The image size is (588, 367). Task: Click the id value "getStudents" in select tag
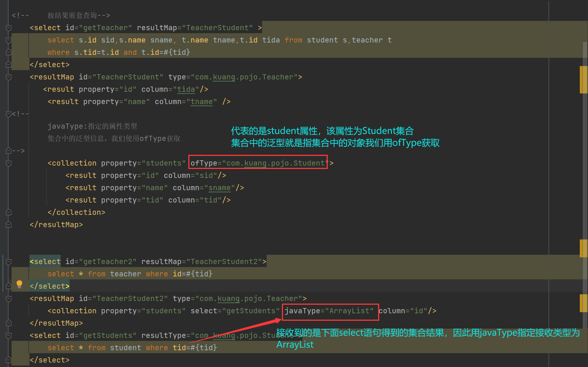coord(108,336)
